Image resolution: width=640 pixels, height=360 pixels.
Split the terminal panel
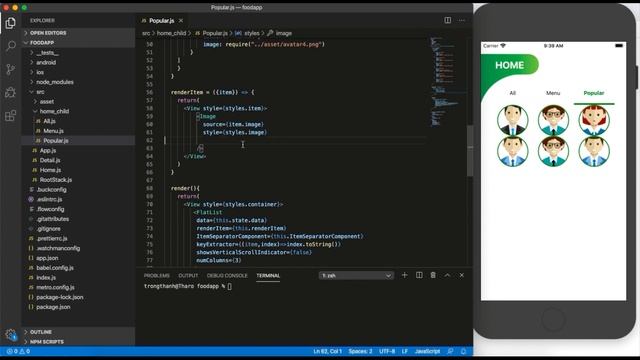[x=419, y=275]
